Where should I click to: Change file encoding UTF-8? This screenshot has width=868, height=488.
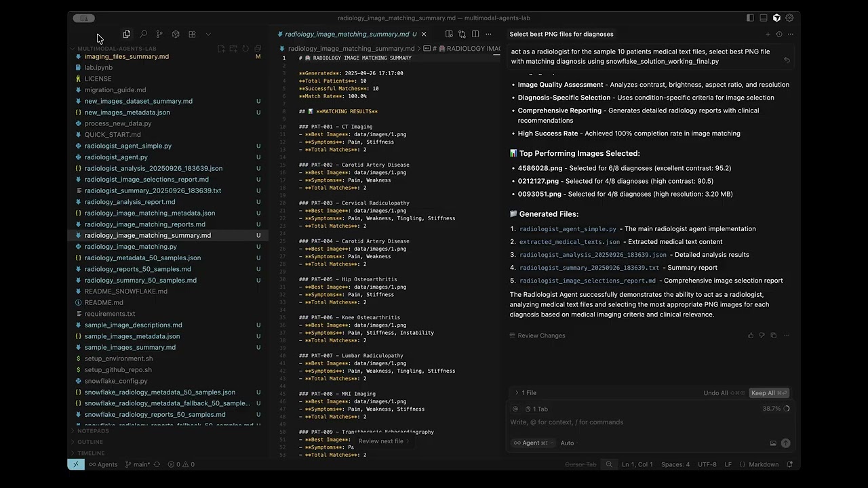coord(707,464)
